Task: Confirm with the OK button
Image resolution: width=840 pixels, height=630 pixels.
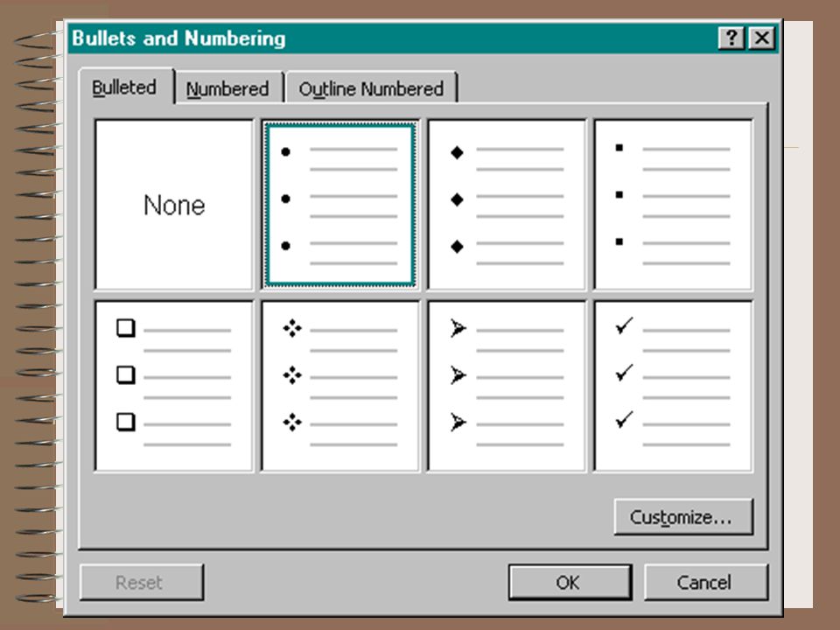Action: pyautogui.click(x=570, y=582)
